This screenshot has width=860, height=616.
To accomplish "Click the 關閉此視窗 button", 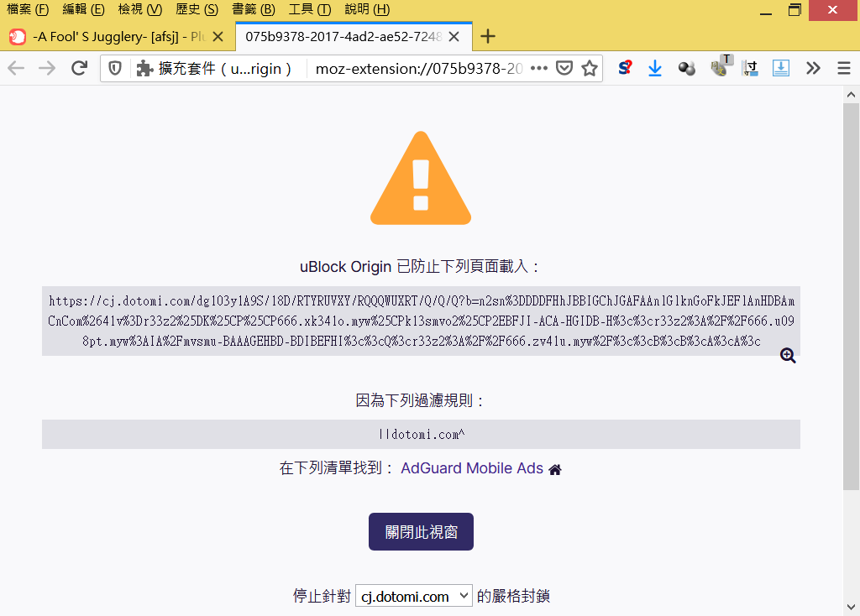I will (x=421, y=531).
